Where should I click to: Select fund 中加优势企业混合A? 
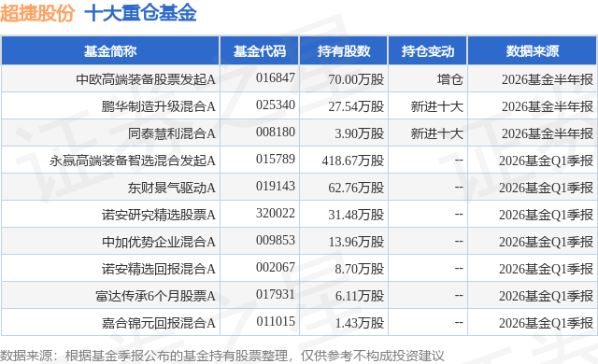click(159, 242)
